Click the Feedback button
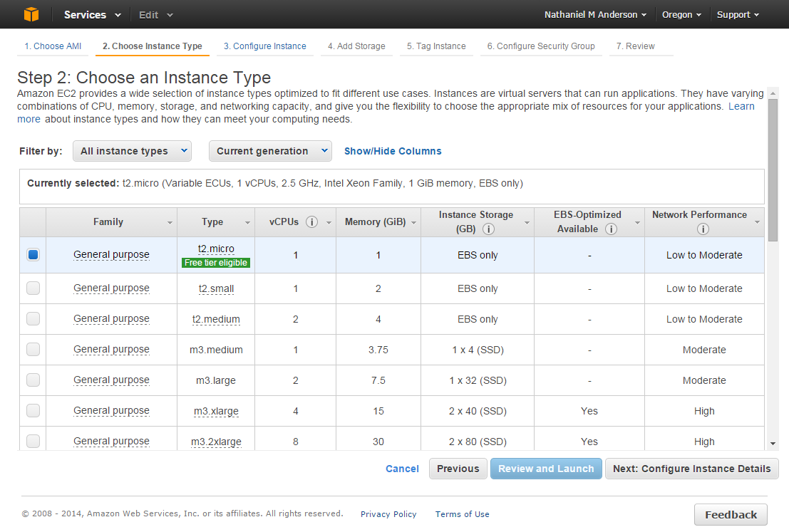Image resolution: width=789 pixels, height=532 pixels. 731,515
